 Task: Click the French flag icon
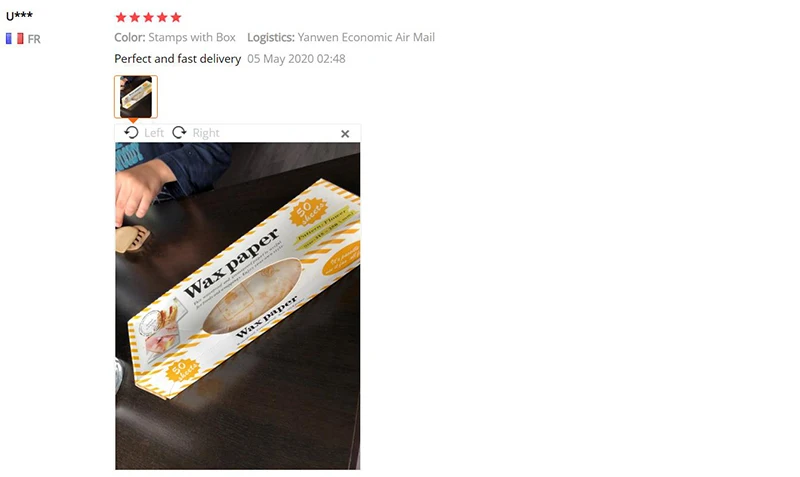point(14,39)
